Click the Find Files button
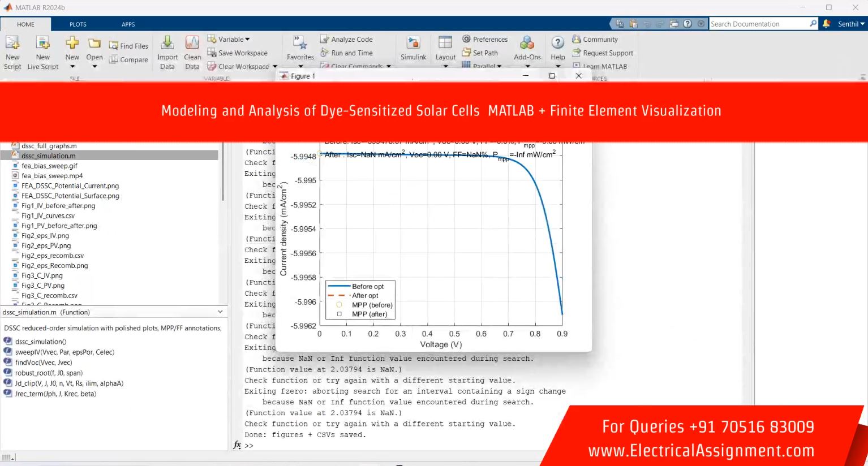This screenshot has height=466, width=868. [x=128, y=46]
